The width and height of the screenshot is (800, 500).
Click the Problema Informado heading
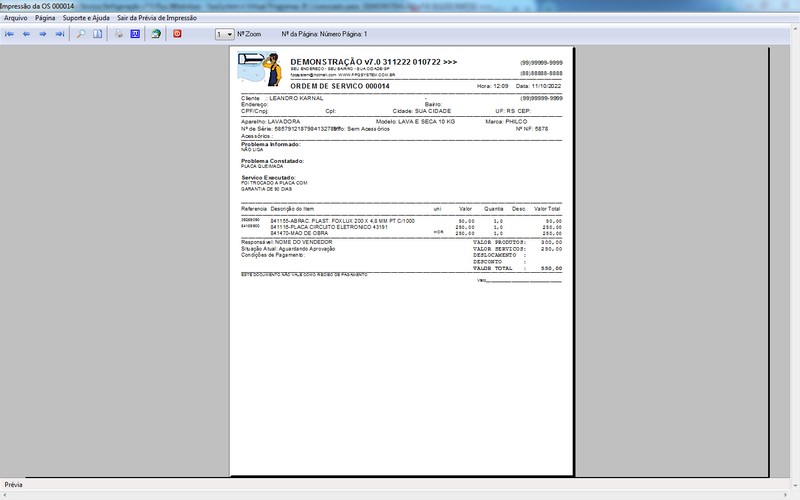(270, 144)
